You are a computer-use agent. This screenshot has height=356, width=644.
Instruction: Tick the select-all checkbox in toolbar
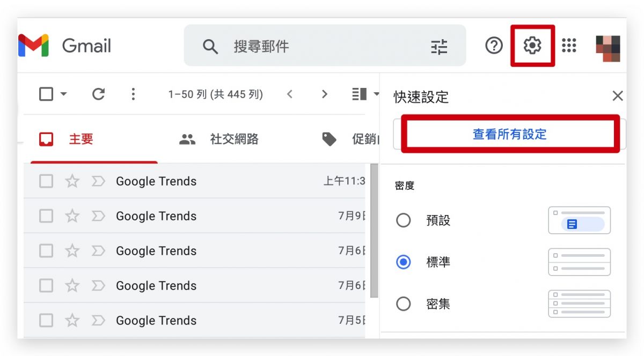click(x=46, y=94)
